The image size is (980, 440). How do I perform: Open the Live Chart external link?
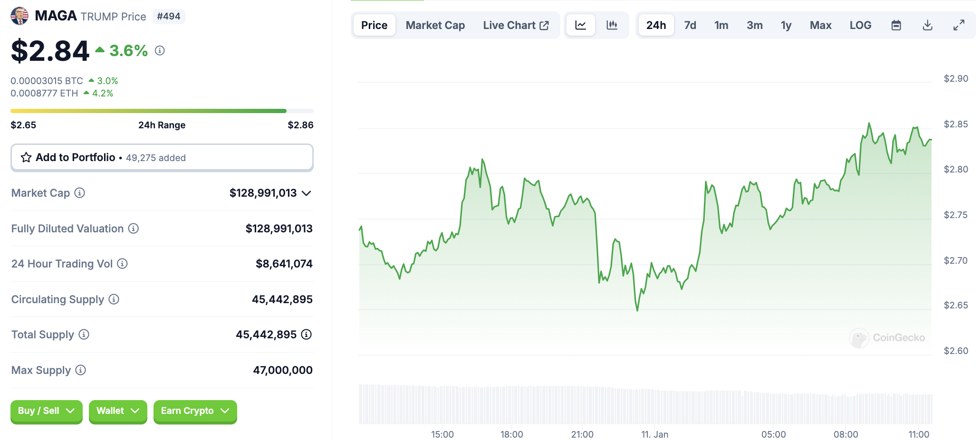coord(516,25)
